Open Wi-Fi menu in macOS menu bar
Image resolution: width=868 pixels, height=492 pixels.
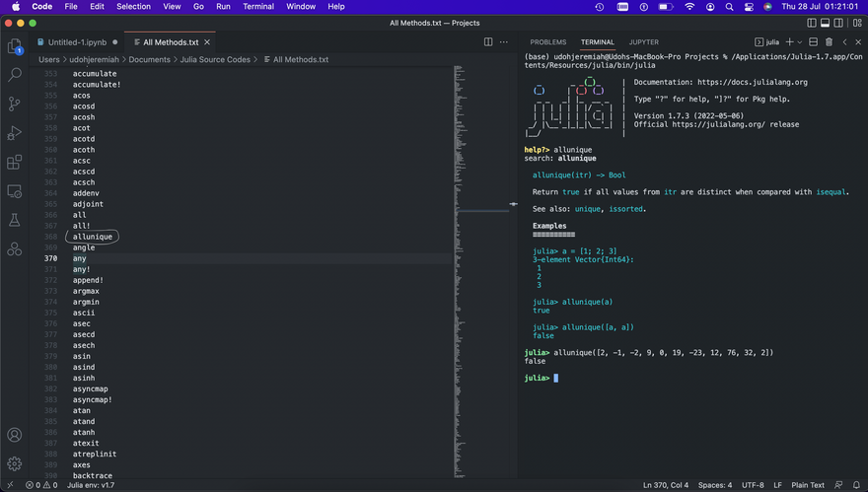pyautogui.click(x=689, y=7)
